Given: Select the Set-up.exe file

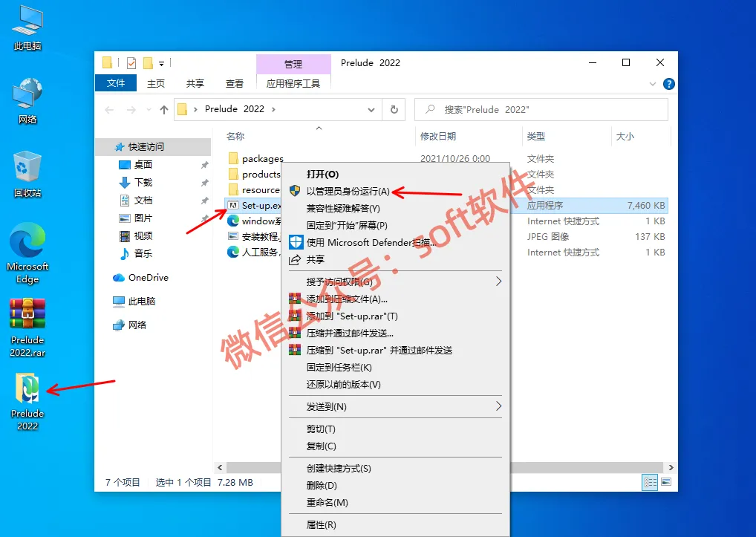Looking at the screenshot, I should point(254,205).
